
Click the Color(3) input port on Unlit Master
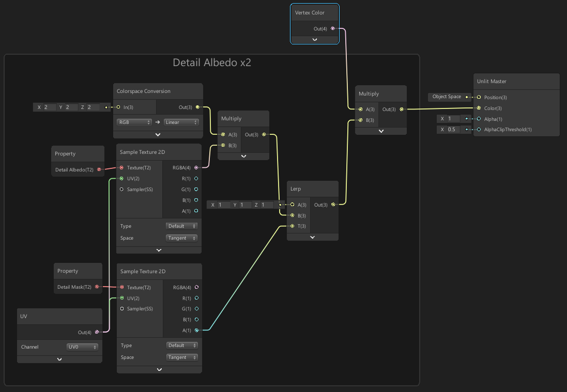click(479, 108)
